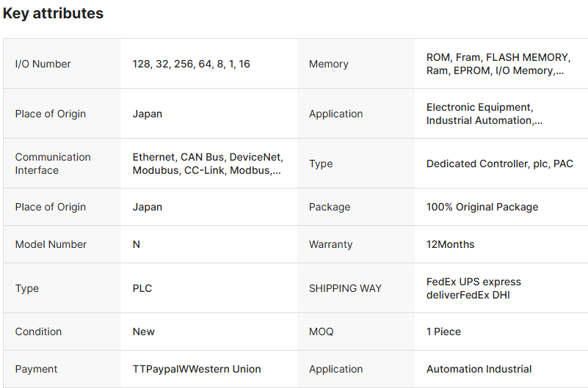
Task: Click the "Package" attribute label
Action: coord(328,207)
